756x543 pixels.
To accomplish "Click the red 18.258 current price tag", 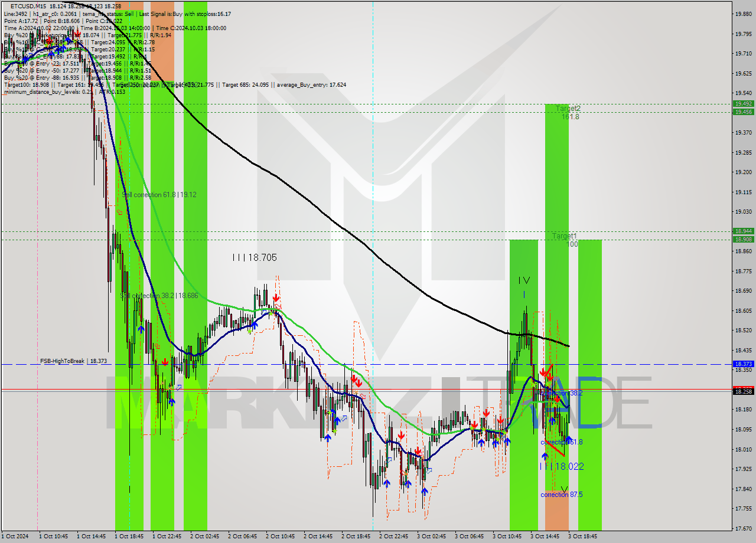I will [x=743, y=391].
